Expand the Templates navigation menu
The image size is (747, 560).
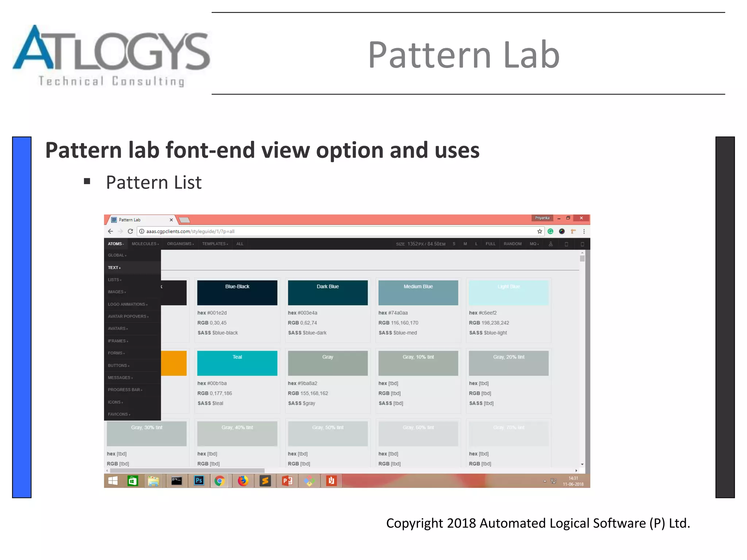point(215,244)
